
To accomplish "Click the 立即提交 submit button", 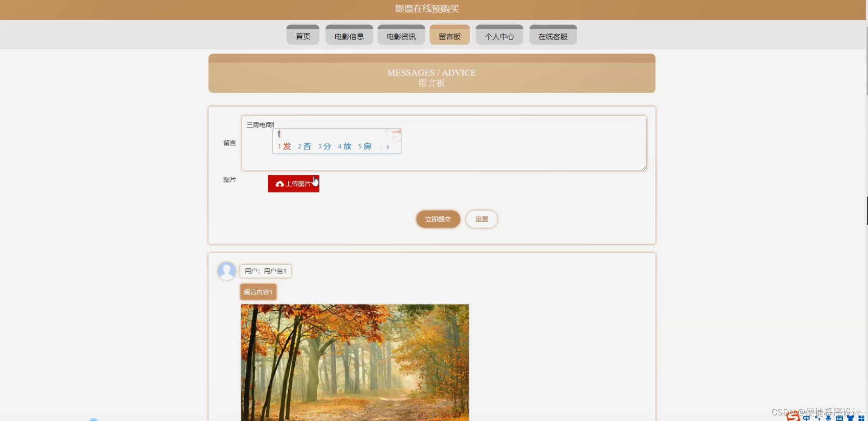I will pyautogui.click(x=438, y=219).
